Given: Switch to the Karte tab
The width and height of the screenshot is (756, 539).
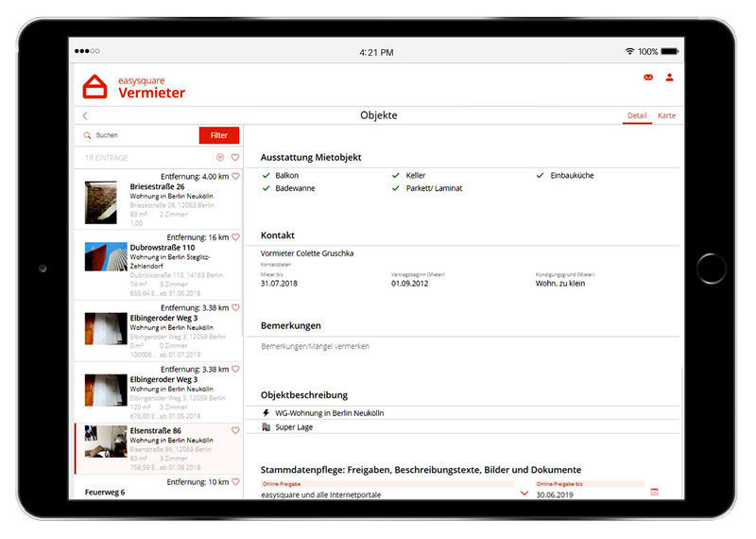Looking at the screenshot, I should pyautogui.click(x=666, y=116).
